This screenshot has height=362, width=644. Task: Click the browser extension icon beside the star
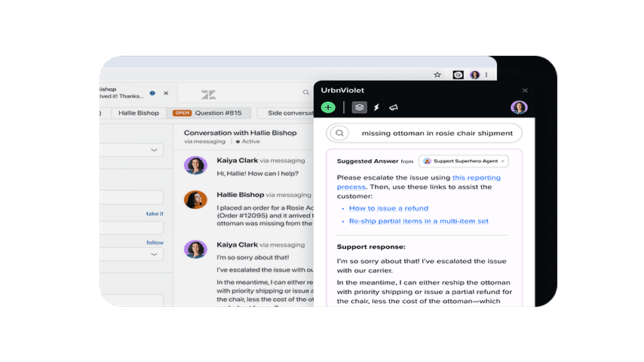(458, 75)
